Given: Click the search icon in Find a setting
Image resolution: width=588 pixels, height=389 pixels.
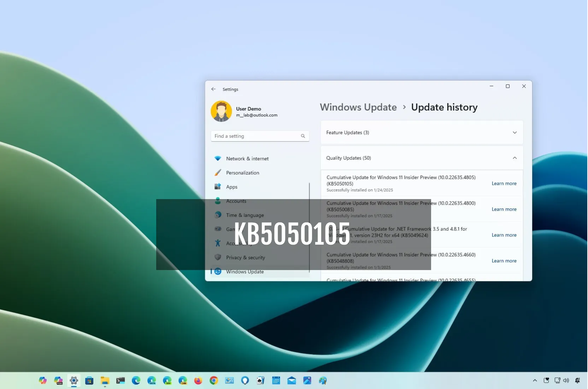Looking at the screenshot, I should point(303,136).
